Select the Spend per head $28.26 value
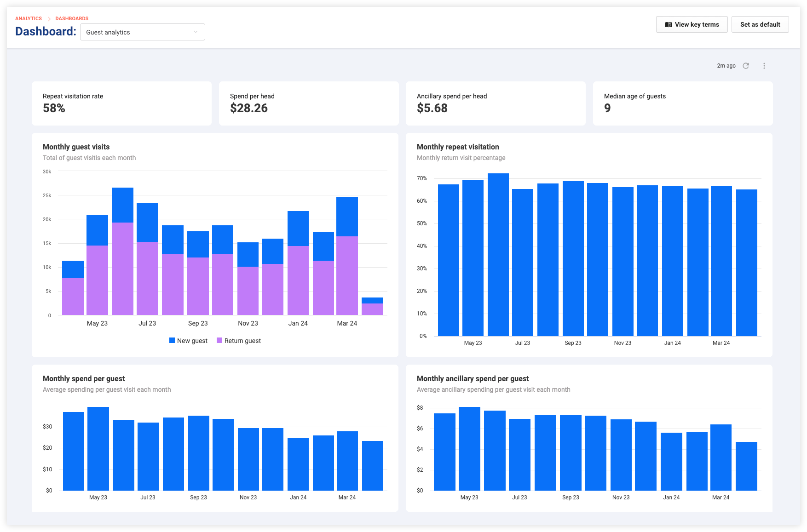The width and height of the screenshot is (807, 532). point(249,108)
